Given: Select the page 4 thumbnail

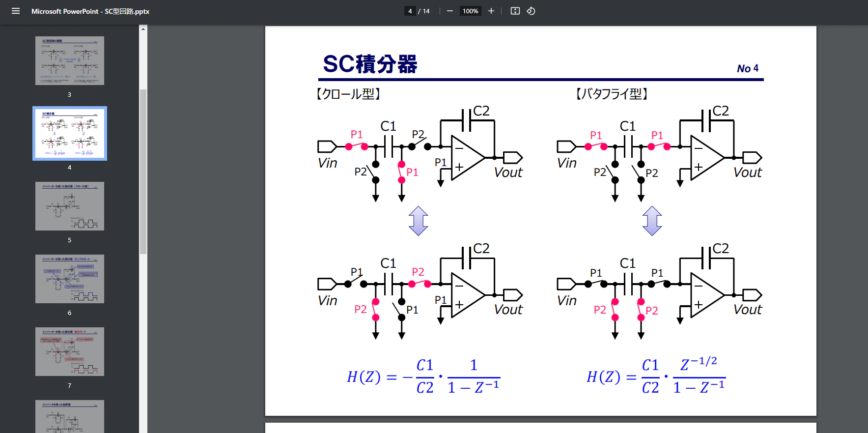Looking at the screenshot, I should coord(70,133).
